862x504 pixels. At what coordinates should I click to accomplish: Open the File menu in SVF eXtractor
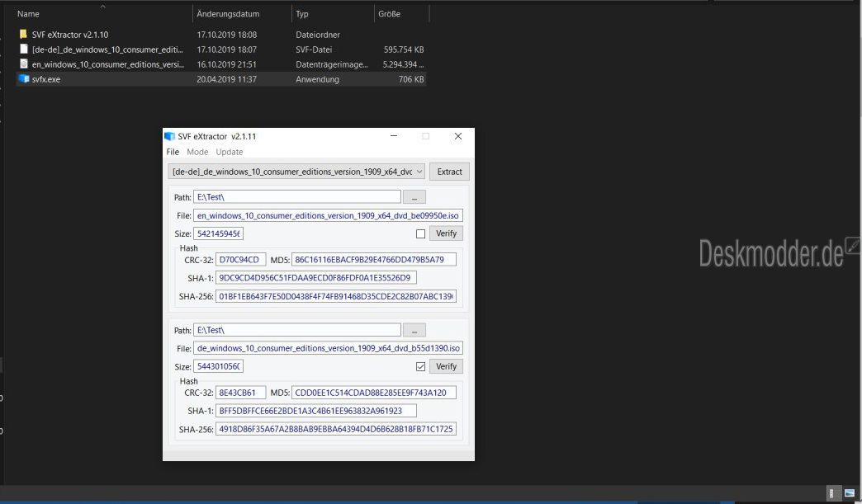point(173,152)
